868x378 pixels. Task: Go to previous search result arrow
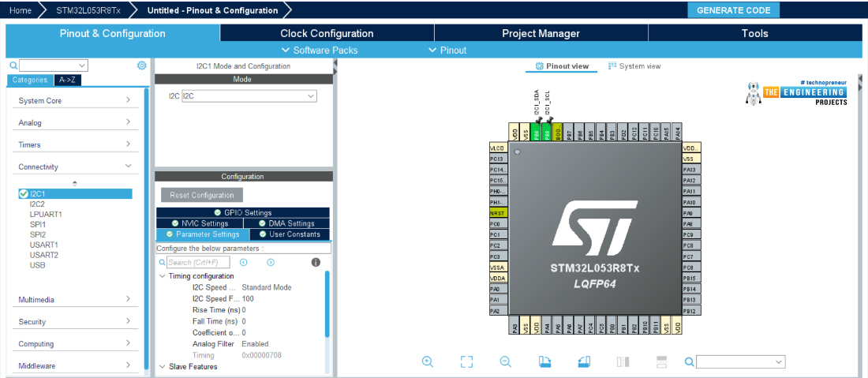243,262
